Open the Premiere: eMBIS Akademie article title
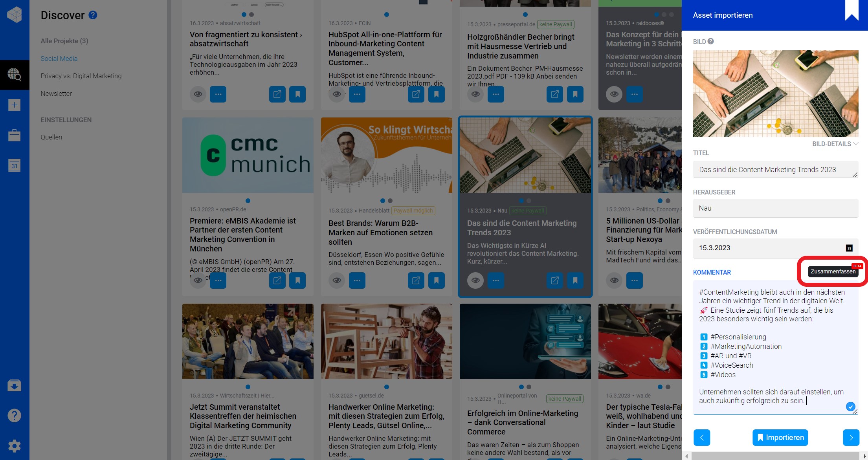Screen dimensions: 868x460 [243, 235]
